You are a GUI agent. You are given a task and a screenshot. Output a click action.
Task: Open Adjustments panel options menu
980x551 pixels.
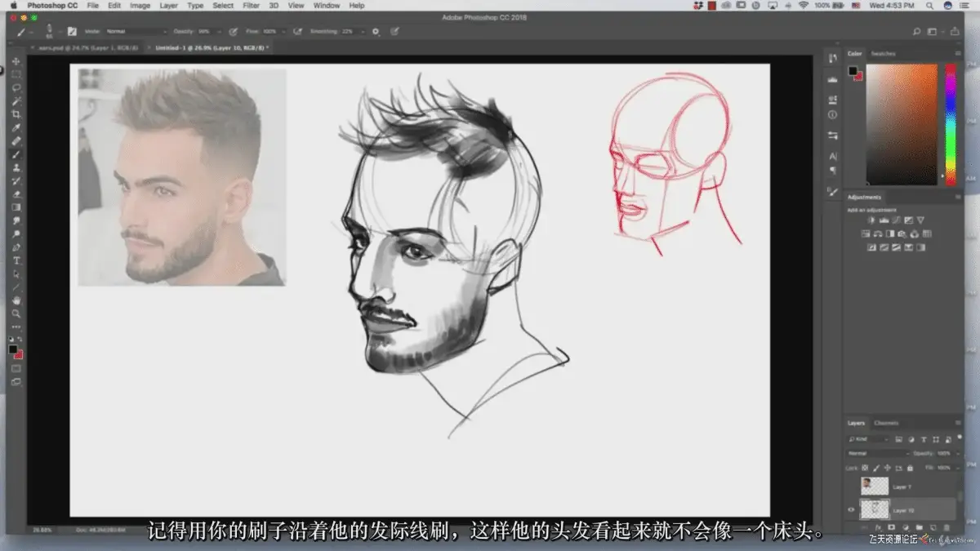pyautogui.click(x=959, y=197)
